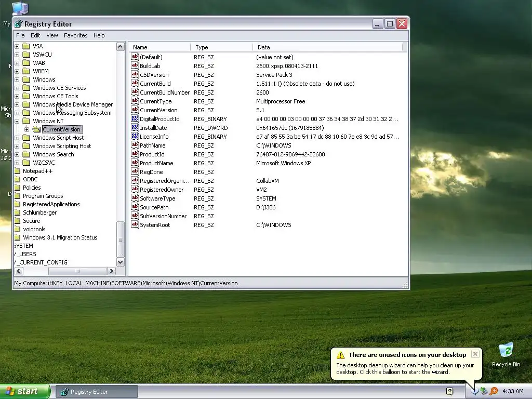Viewport: 532px width, 399px height.
Task: Click the WAB folder icon
Action: coord(26,63)
